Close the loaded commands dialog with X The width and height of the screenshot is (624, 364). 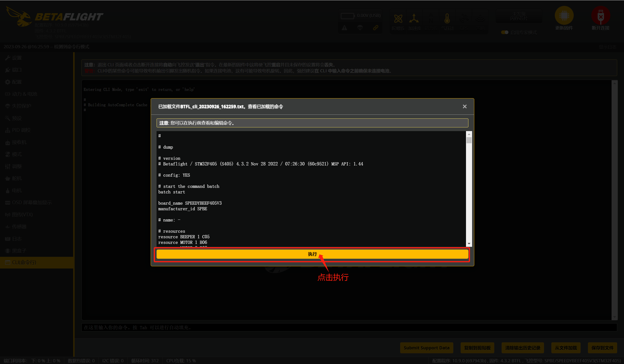tap(465, 106)
